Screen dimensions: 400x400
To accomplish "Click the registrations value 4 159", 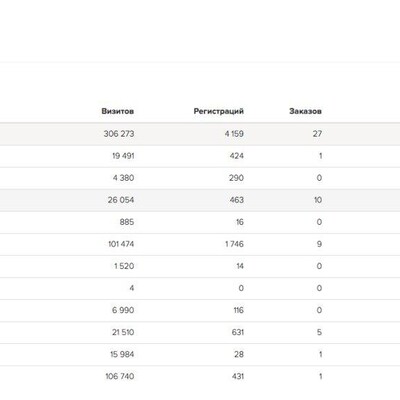I will click(x=234, y=134).
